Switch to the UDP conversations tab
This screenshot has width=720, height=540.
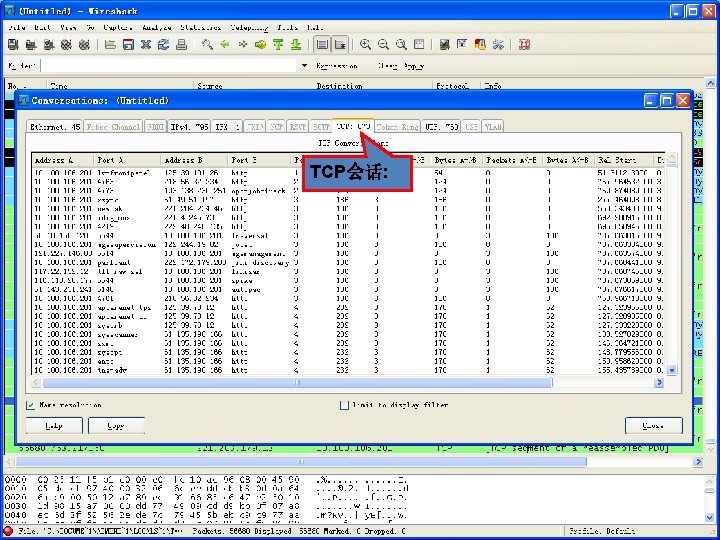441,127
